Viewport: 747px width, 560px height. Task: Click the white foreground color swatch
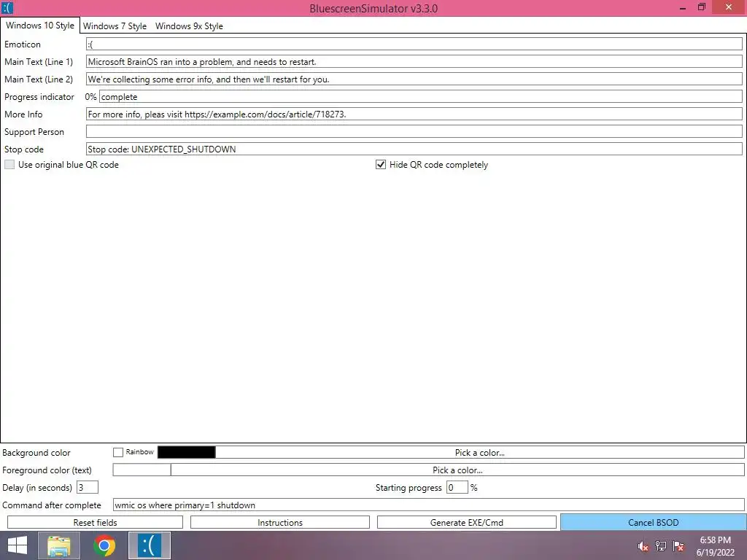click(x=142, y=470)
